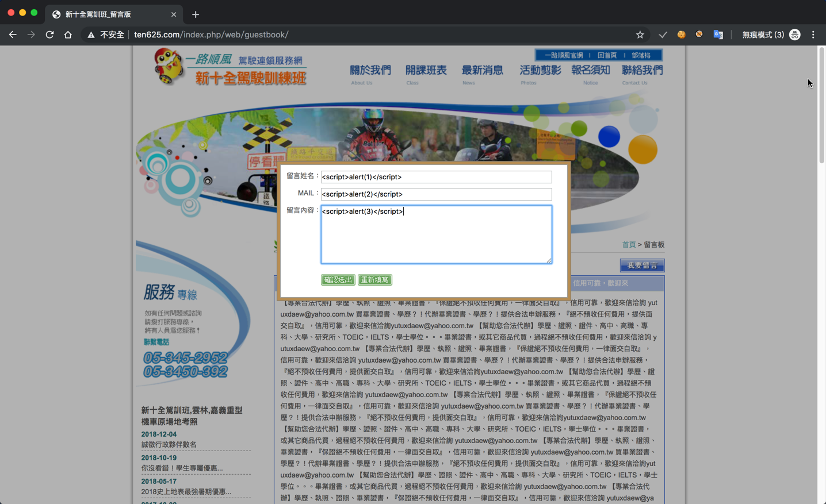Click the checkmark extension icon
Viewport: 826px width, 504px height.
(663, 34)
